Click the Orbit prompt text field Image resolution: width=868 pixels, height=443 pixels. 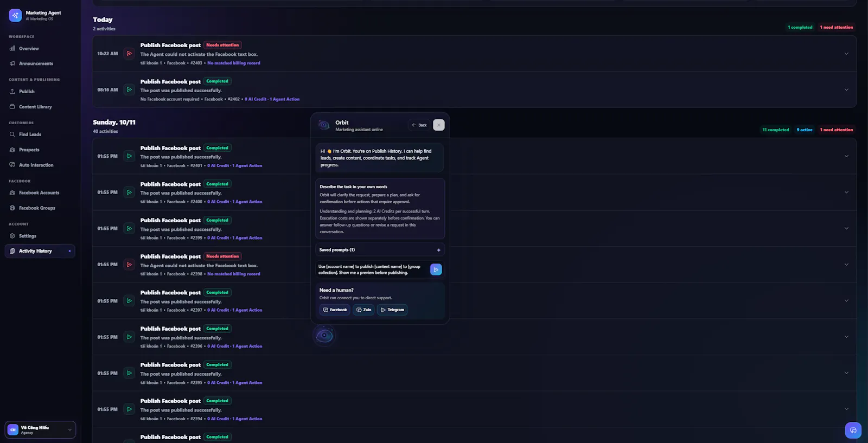tap(372, 269)
